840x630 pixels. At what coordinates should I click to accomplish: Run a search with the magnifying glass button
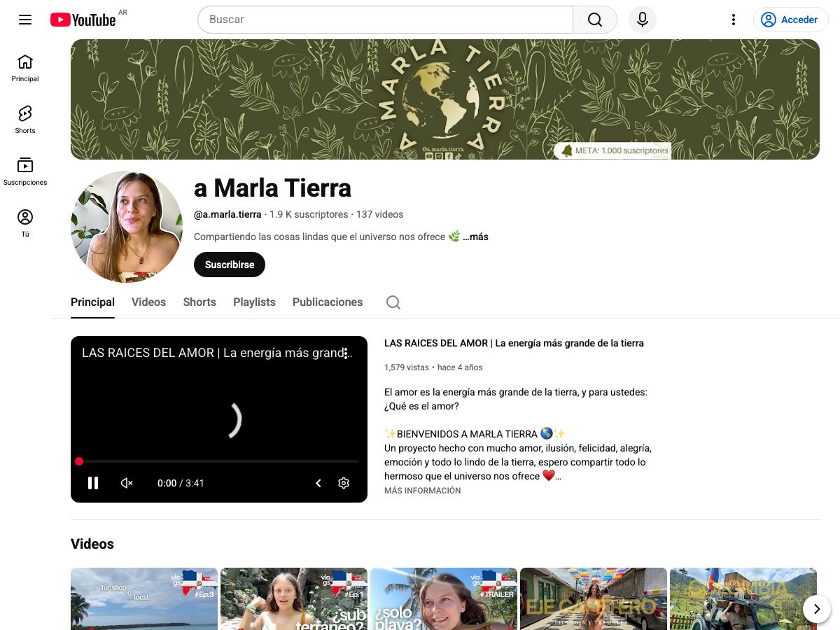pyautogui.click(x=594, y=20)
